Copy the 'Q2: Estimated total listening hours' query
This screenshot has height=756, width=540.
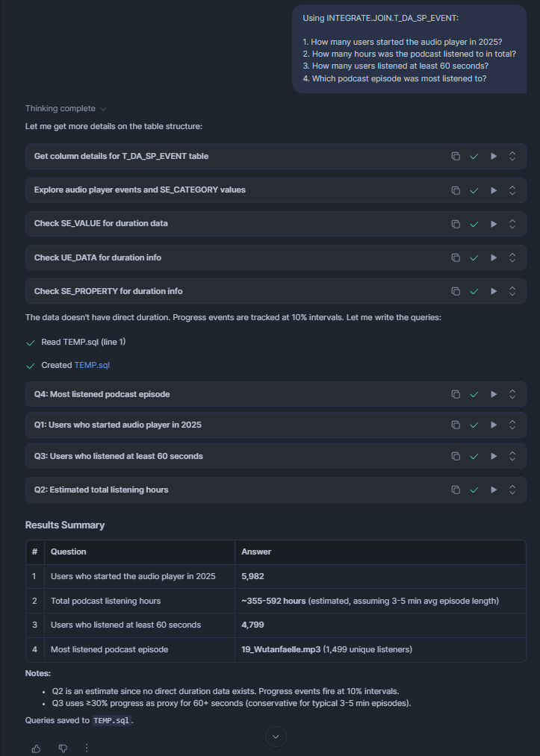coord(455,490)
